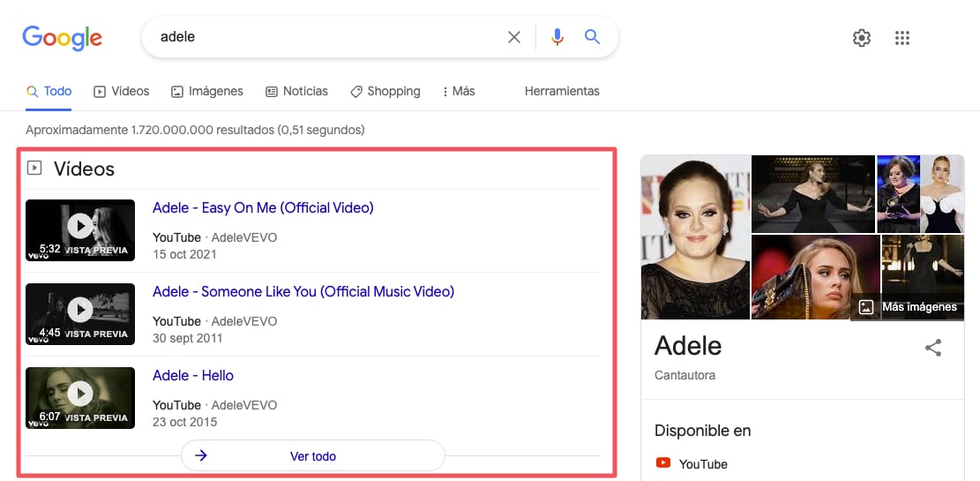
Task: Open Adele - Easy On Me title link
Action: (263, 208)
